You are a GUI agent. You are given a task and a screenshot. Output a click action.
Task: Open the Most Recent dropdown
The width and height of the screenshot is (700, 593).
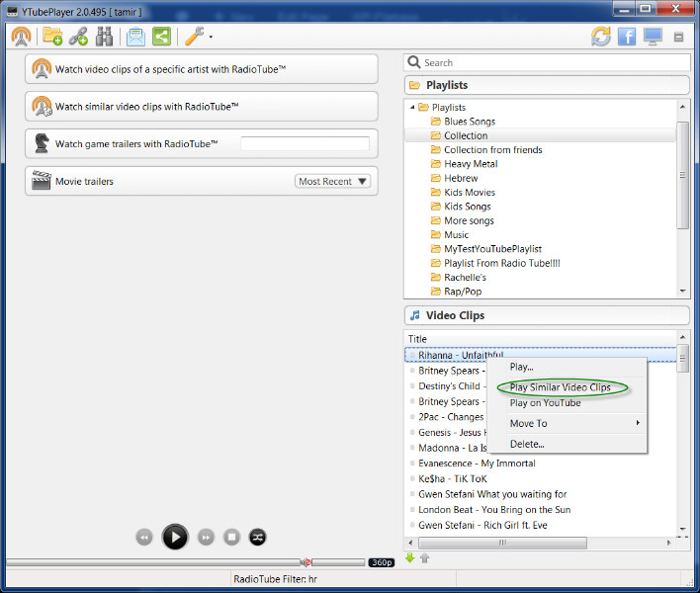pyautogui.click(x=332, y=181)
